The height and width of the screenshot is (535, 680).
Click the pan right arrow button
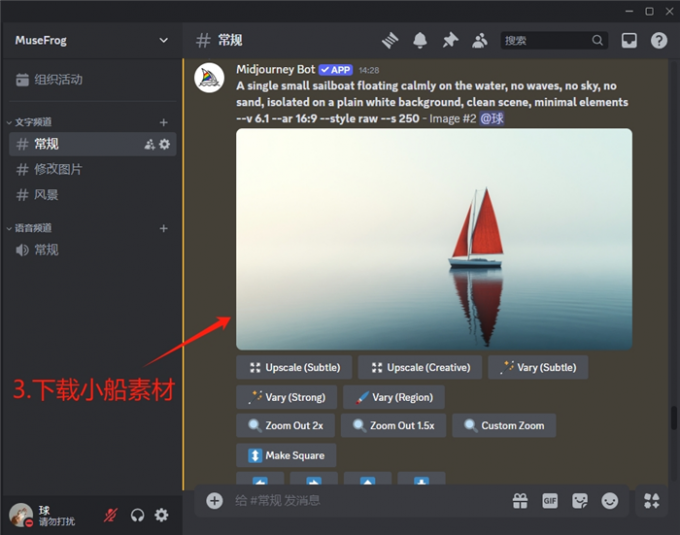click(x=314, y=479)
